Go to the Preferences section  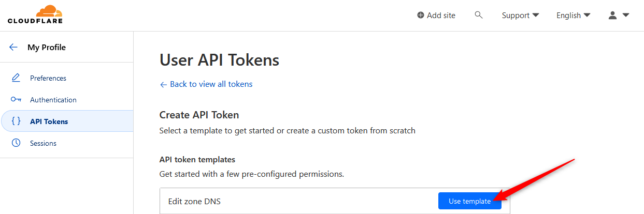(x=48, y=78)
